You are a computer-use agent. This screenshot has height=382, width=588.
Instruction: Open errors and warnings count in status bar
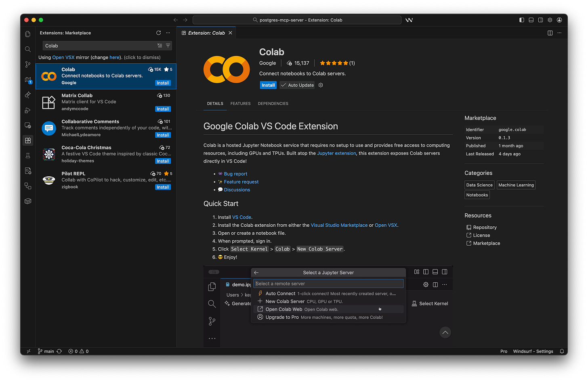(78, 351)
